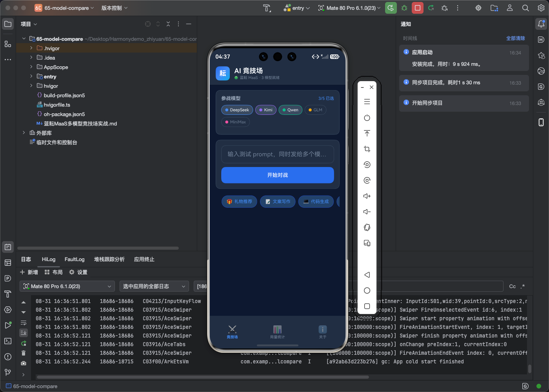Image resolution: width=549 pixels, height=392 pixels.
Task: Open the log tool window icon in the left strip
Action: pyautogui.click(x=8, y=247)
